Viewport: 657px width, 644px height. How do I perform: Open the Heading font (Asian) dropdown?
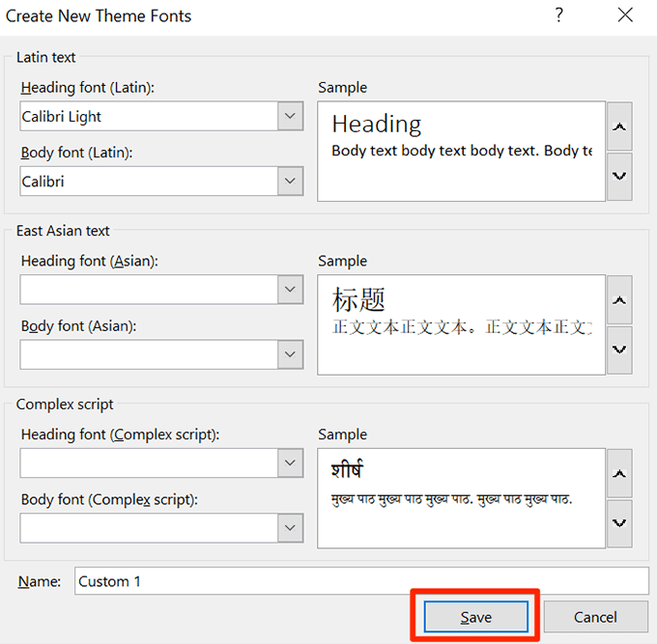click(x=291, y=290)
